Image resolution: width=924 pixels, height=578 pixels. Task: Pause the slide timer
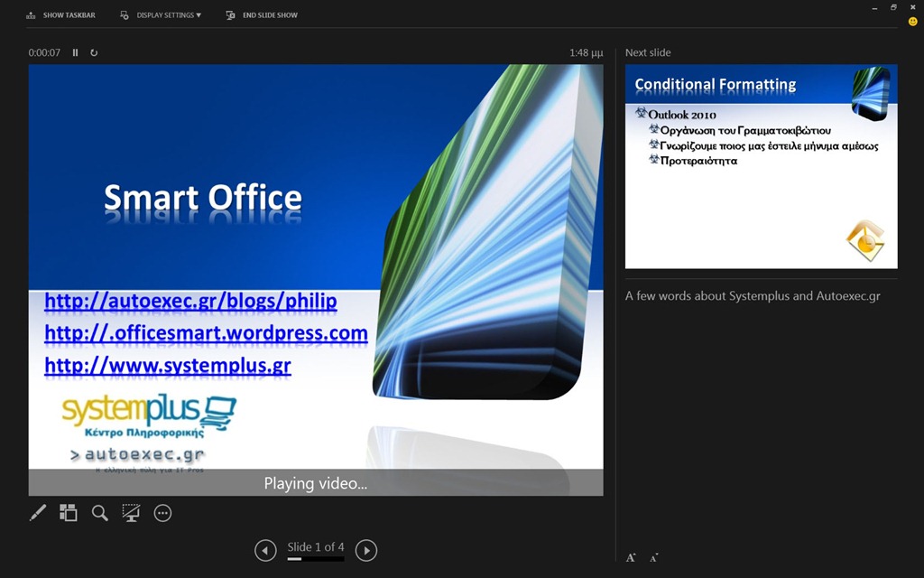[x=76, y=52]
